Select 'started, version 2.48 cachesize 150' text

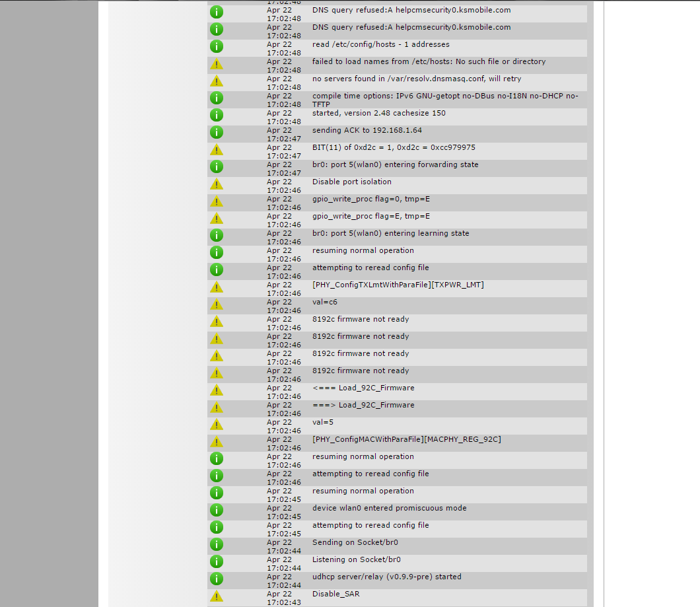378,113
